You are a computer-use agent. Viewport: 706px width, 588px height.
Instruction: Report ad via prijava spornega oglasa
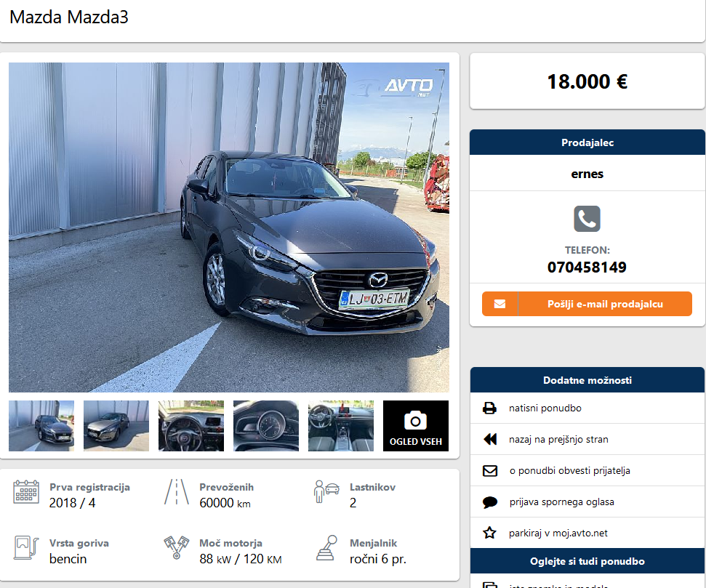[x=561, y=502]
